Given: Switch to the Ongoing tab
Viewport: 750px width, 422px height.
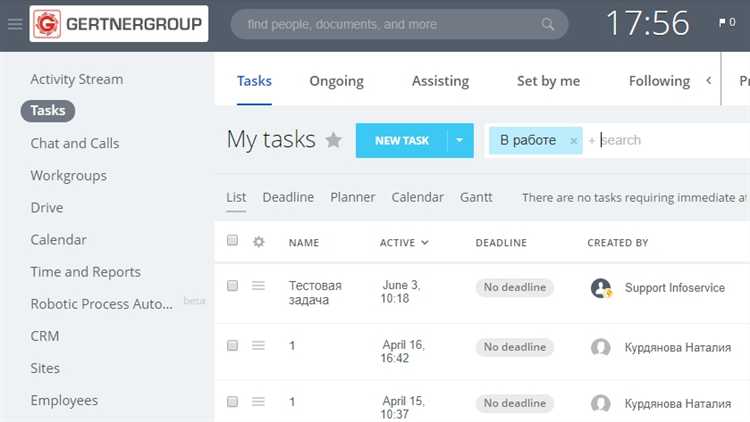Looking at the screenshot, I should pyautogui.click(x=336, y=81).
